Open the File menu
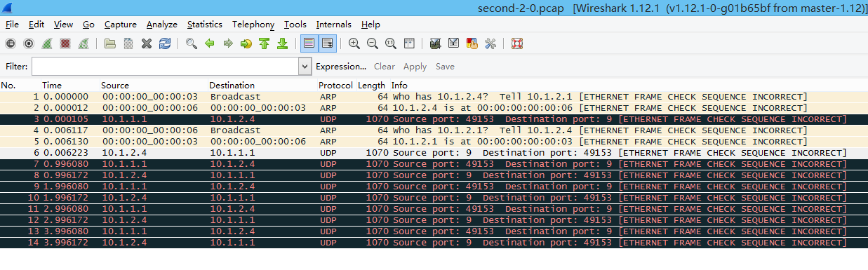868x270 pixels. tap(12, 25)
